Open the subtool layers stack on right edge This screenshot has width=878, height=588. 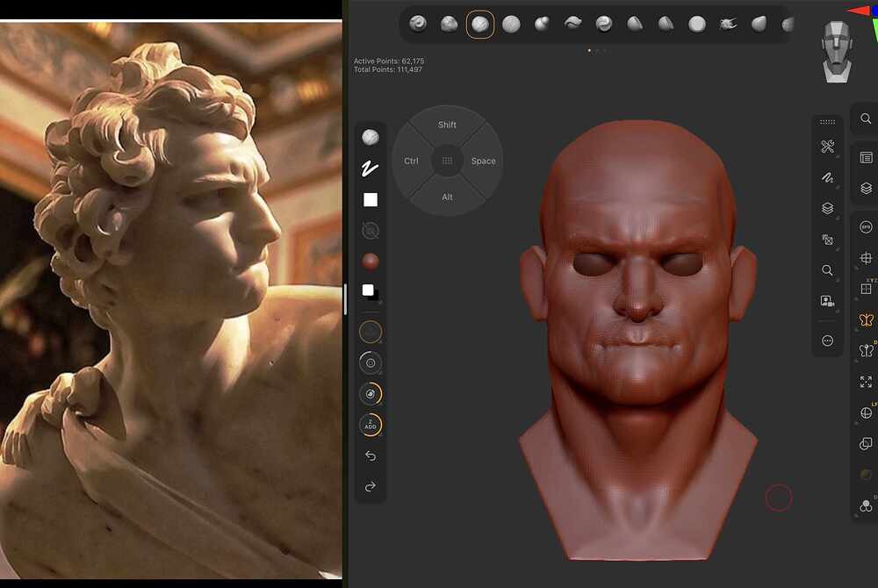point(867,189)
